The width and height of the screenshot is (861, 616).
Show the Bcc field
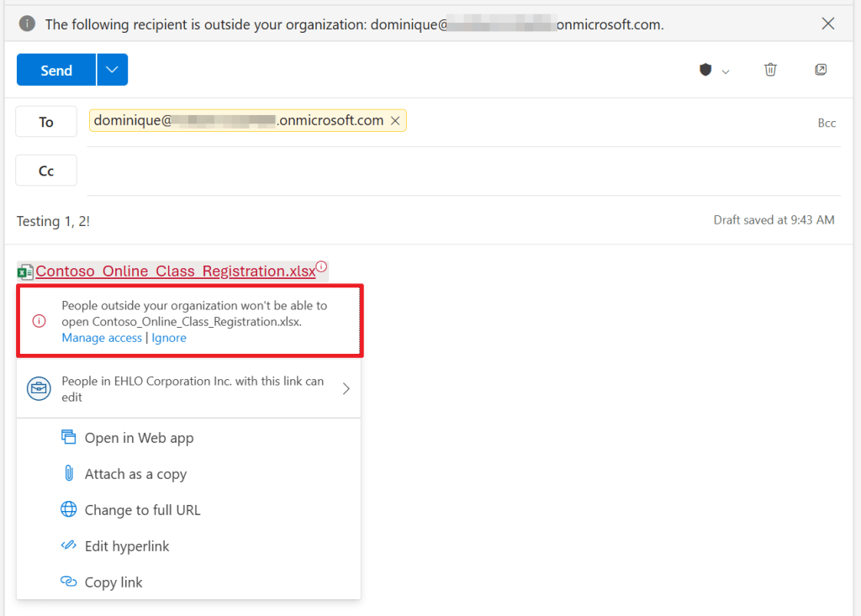tap(827, 123)
